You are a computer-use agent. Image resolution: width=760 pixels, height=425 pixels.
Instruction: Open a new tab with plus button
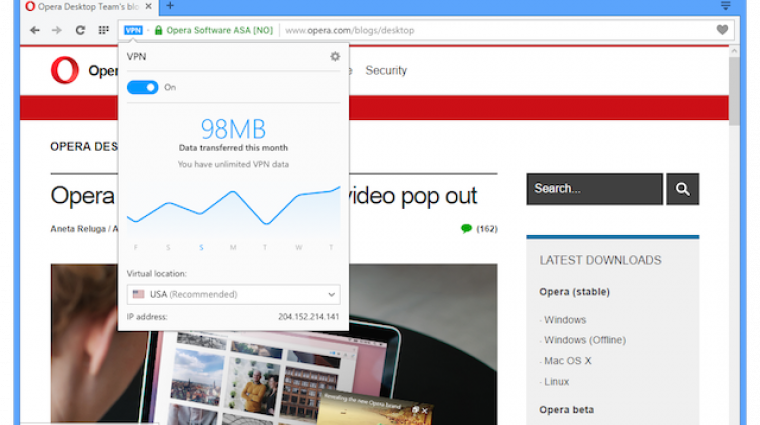(170, 6)
